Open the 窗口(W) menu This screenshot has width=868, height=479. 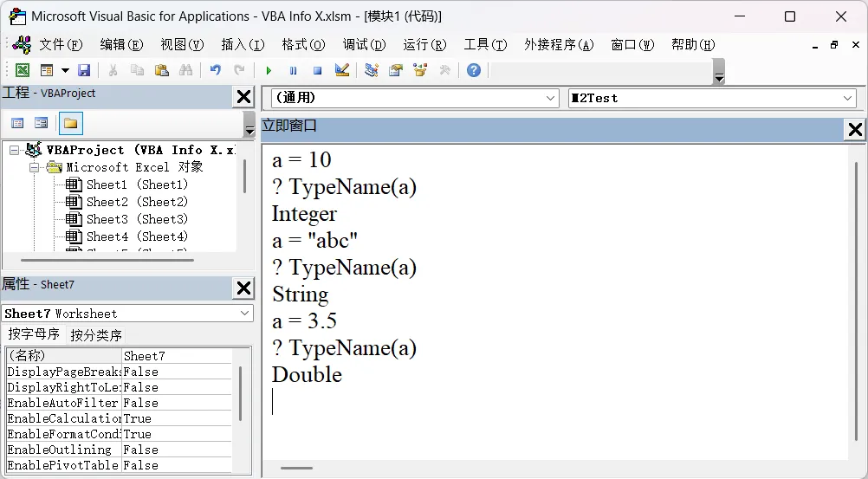click(x=632, y=45)
